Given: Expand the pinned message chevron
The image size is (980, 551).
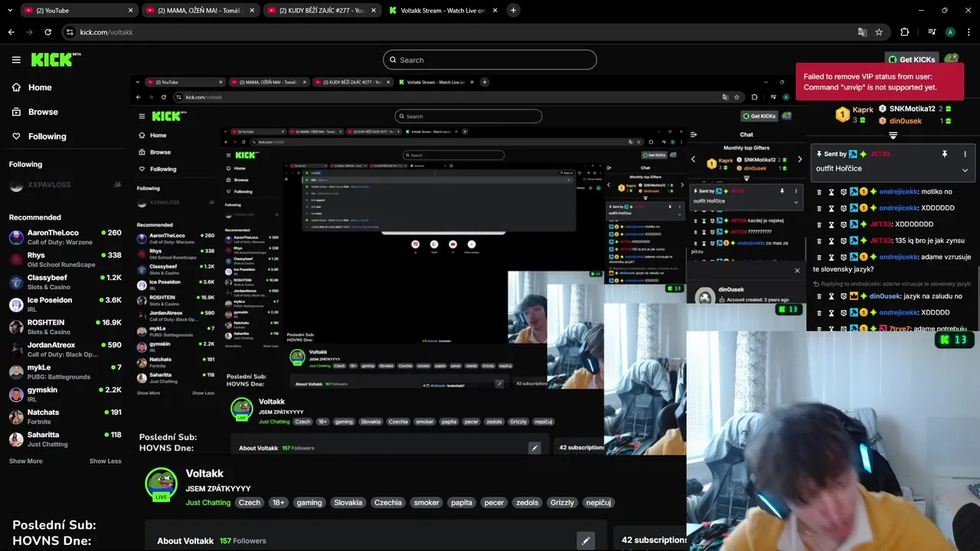Looking at the screenshot, I should coord(965,170).
